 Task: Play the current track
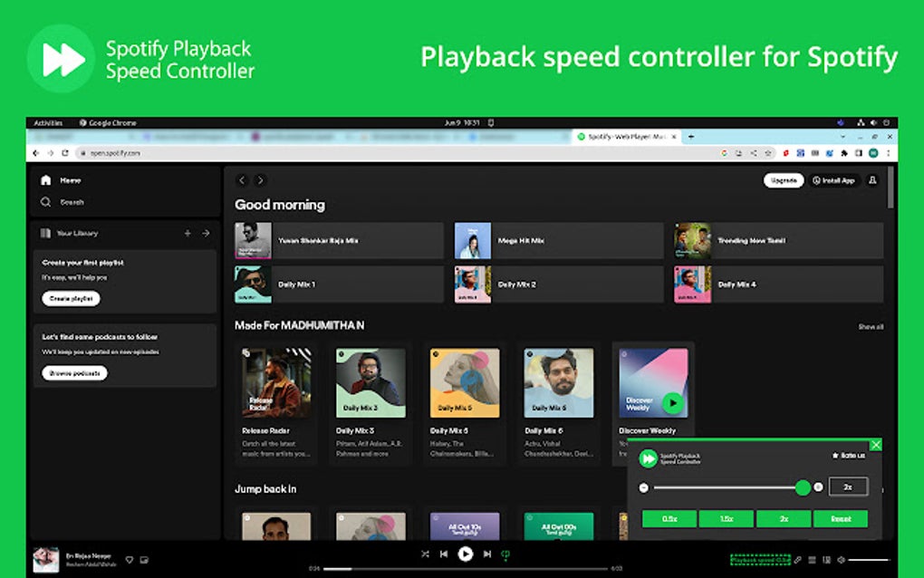click(x=466, y=554)
